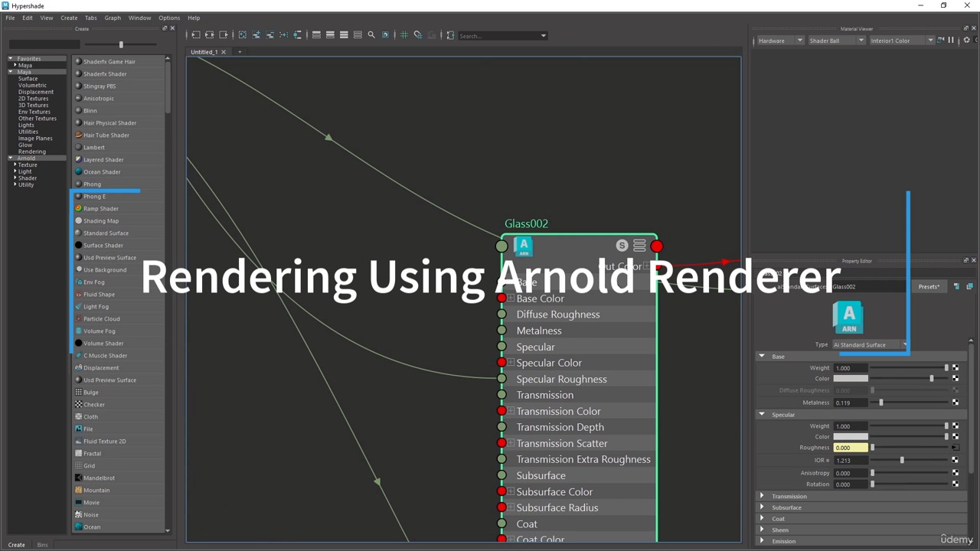Remove selected nodes from graph icon

270,35
